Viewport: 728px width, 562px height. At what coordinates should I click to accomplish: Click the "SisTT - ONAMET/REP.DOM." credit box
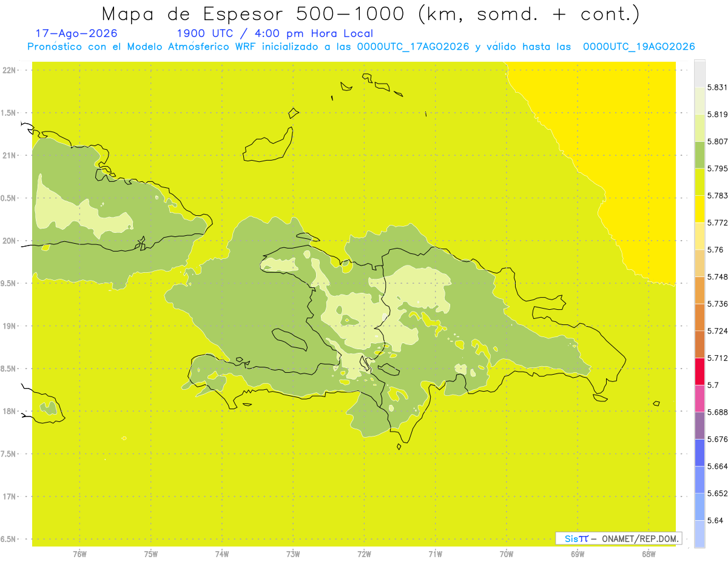click(x=619, y=538)
